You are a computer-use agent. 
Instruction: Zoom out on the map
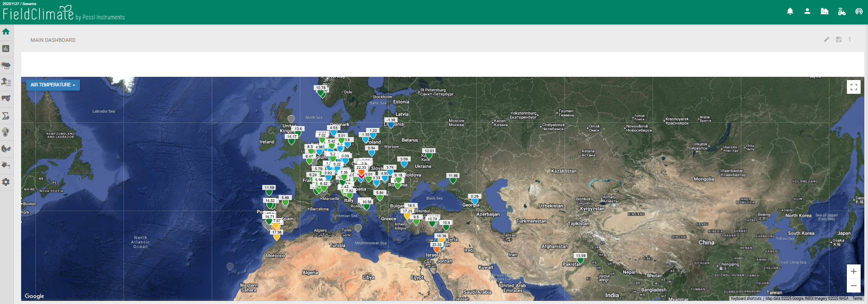(x=853, y=286)
